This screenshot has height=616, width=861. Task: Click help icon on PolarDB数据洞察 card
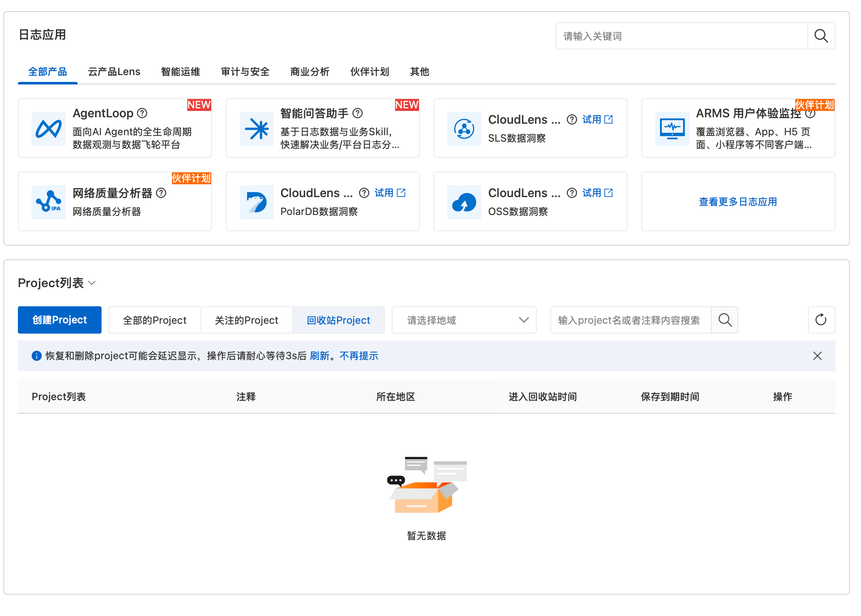[364, 193]
